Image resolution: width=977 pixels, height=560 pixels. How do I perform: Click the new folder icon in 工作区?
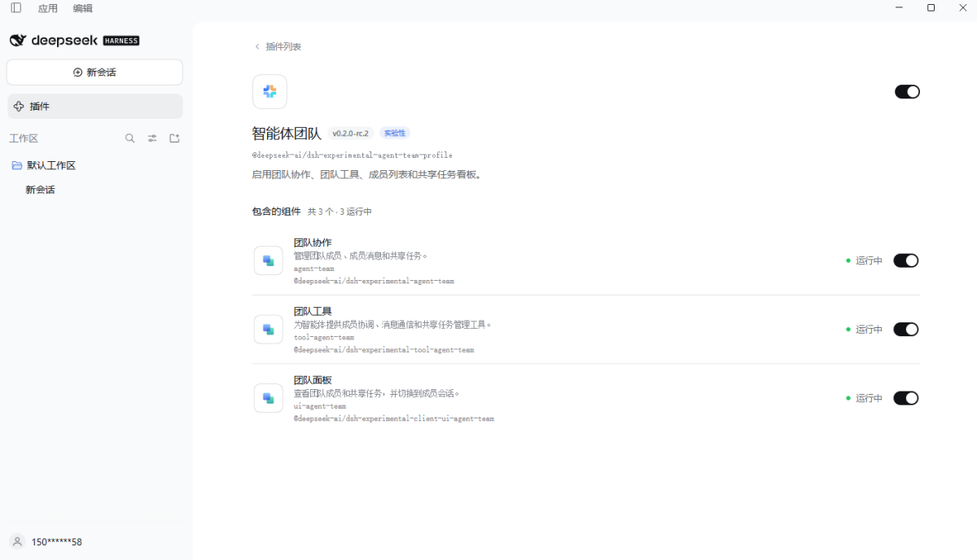point(174,138)
